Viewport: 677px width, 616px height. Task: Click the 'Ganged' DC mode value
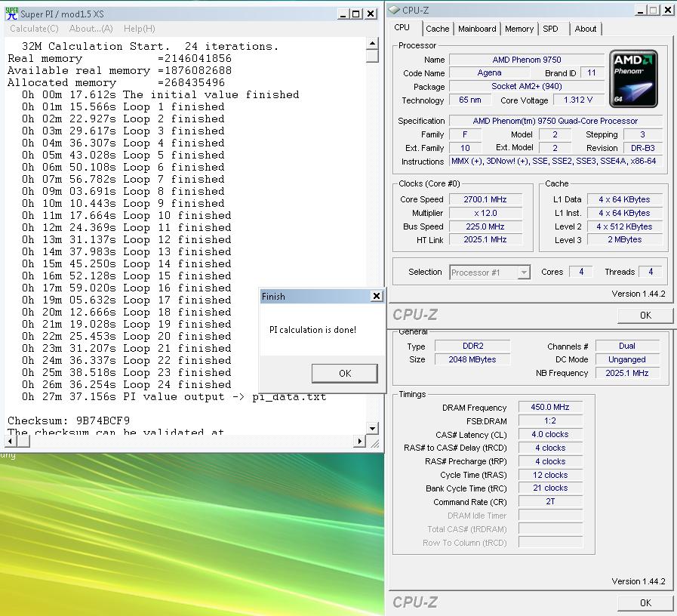pyautogui.click(x=627, y=359)
